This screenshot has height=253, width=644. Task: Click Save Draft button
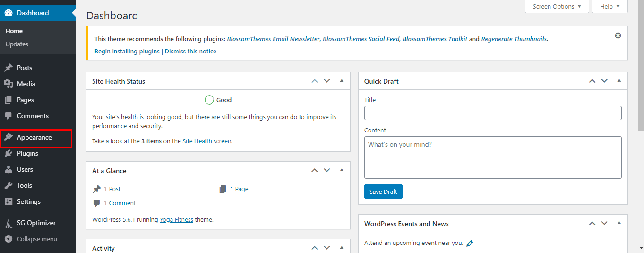pos(383,192)
